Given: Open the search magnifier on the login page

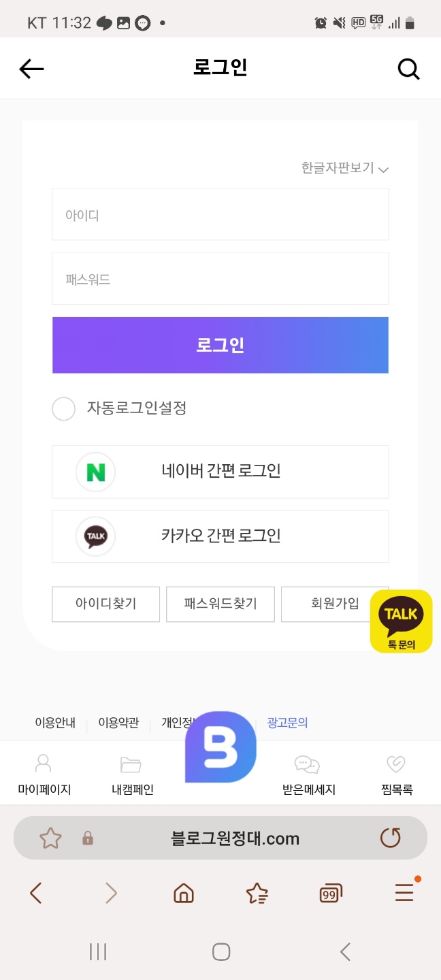Looking at the screenshot, I should point(408,68).
